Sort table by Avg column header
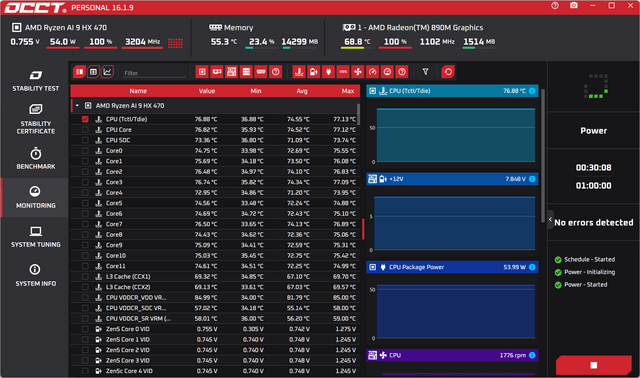The height and width of the screenshot is (378, 640). coord(302,91)
